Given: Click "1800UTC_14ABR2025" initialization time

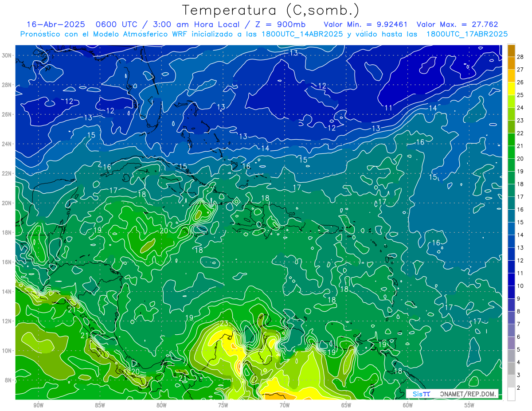Looking at the screenshot, I should click(x=302, y=34).
